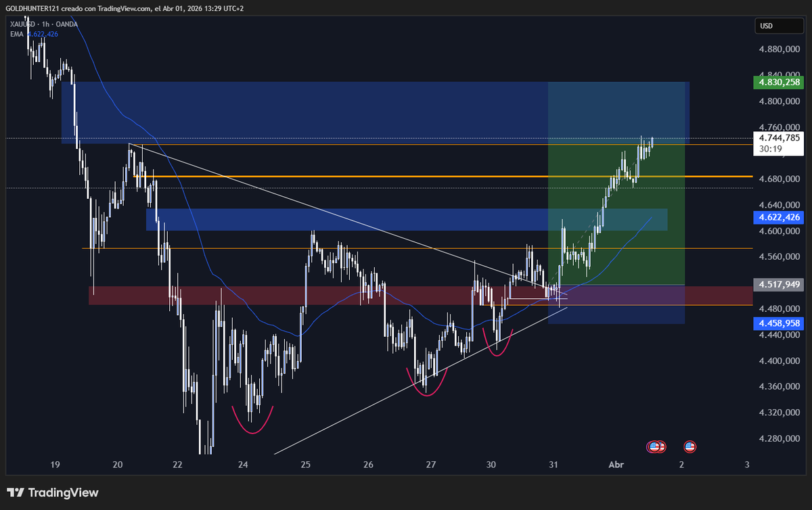812x510 pixels.
Task: Click the 4.600,000 price axis value
Action: click(x=780, y=231)
